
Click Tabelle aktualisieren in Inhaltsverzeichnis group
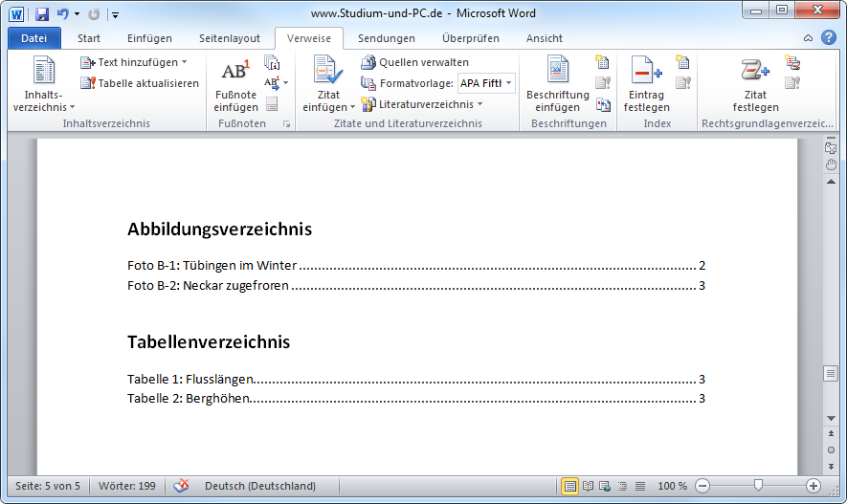pos(140,83)
